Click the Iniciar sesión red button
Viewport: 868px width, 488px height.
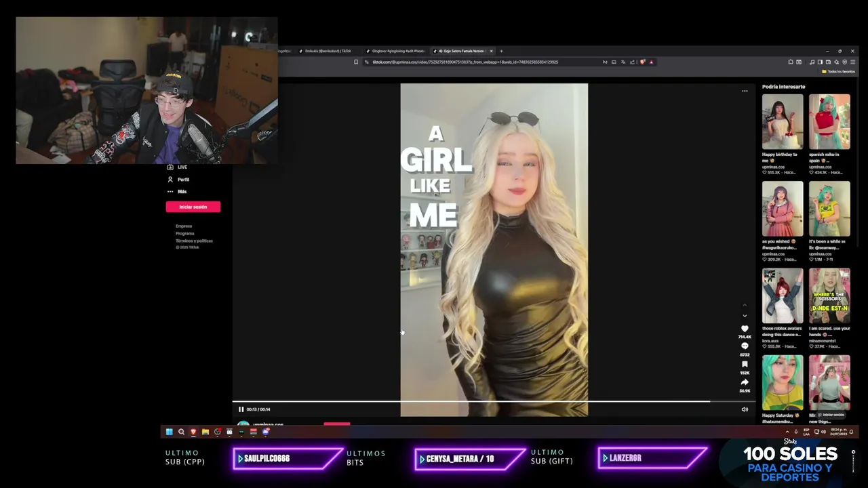(x=193, y=207)
